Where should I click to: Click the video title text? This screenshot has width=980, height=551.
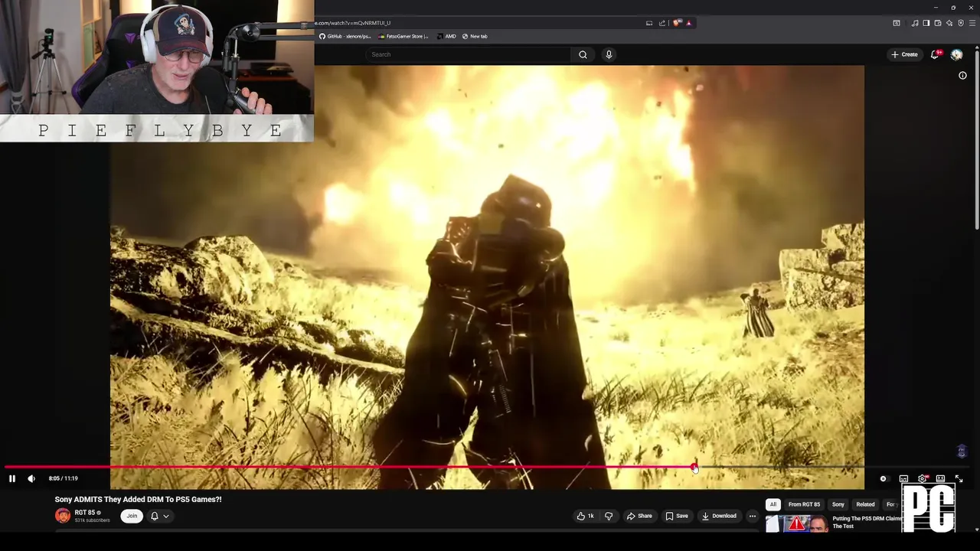138,500
